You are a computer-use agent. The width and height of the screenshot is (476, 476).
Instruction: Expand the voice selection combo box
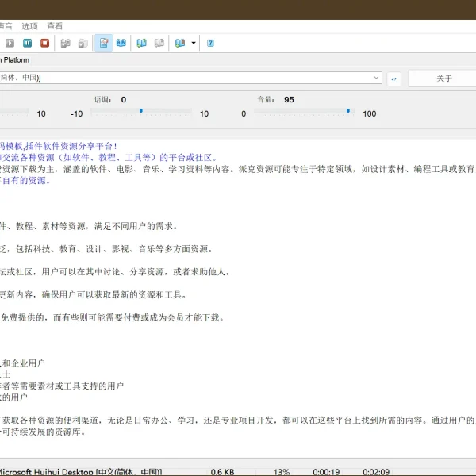(376, 78)
